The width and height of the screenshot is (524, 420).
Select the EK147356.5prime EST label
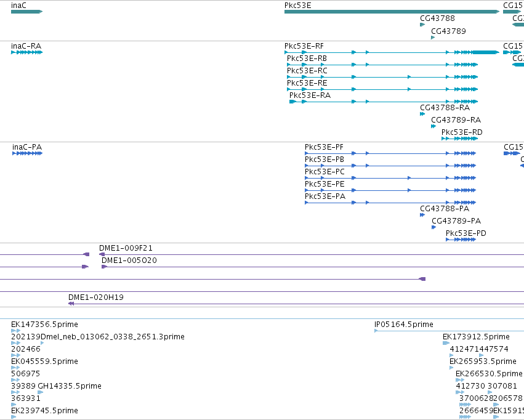44,325
